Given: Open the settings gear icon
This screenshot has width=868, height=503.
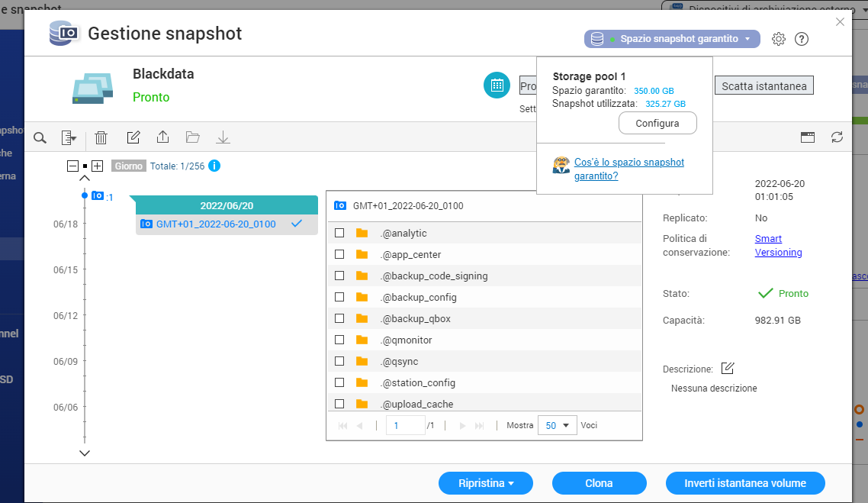Looking at the screenshot, I should pos(778,39).
